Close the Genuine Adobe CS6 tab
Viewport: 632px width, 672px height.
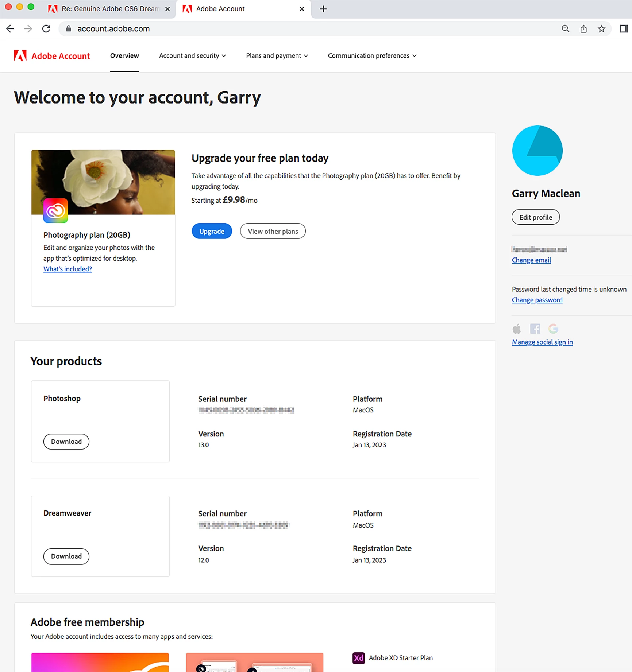point(167,9)
